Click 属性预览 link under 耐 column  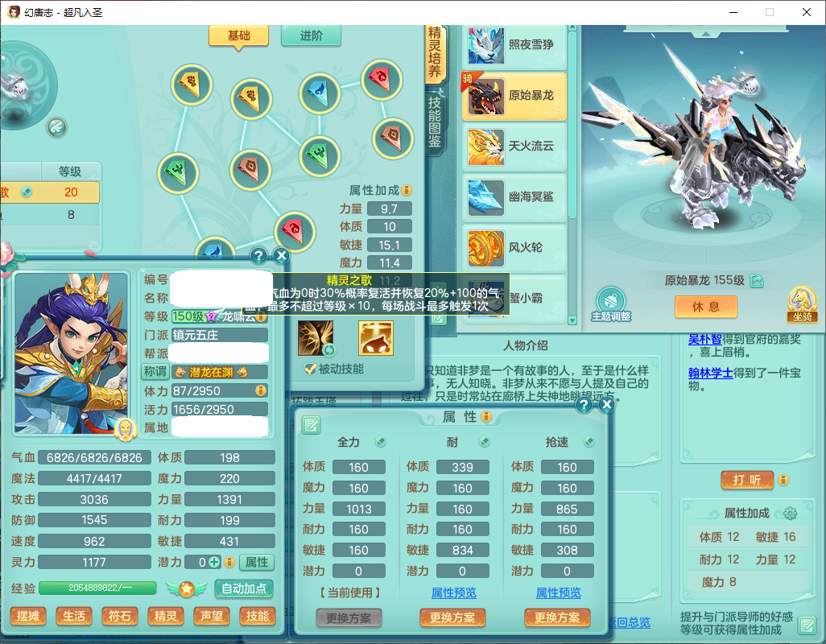tap(453, 592)
